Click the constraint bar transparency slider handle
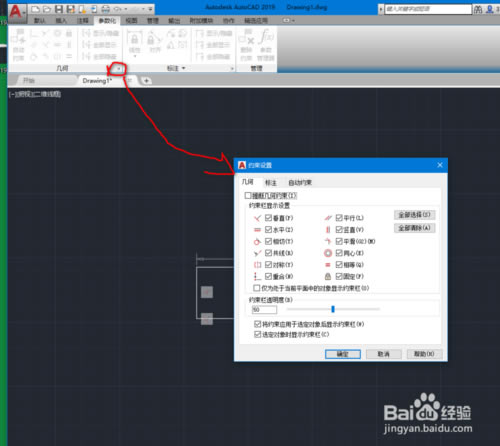 point(333,309)
